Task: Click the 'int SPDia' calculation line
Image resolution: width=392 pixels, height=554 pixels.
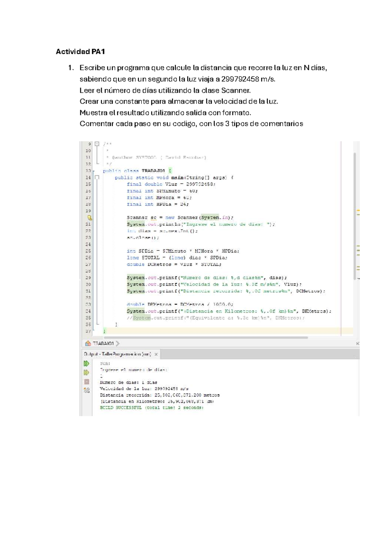Action: coord(183,251)
